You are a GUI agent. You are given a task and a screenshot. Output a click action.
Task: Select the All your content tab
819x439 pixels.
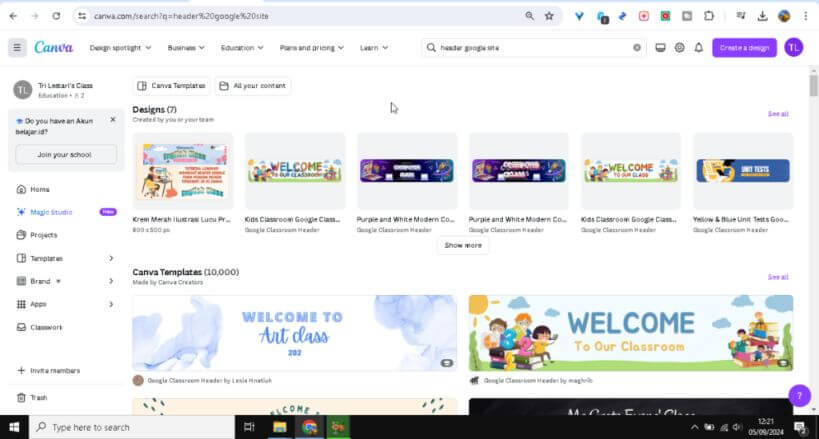point(253,86)
